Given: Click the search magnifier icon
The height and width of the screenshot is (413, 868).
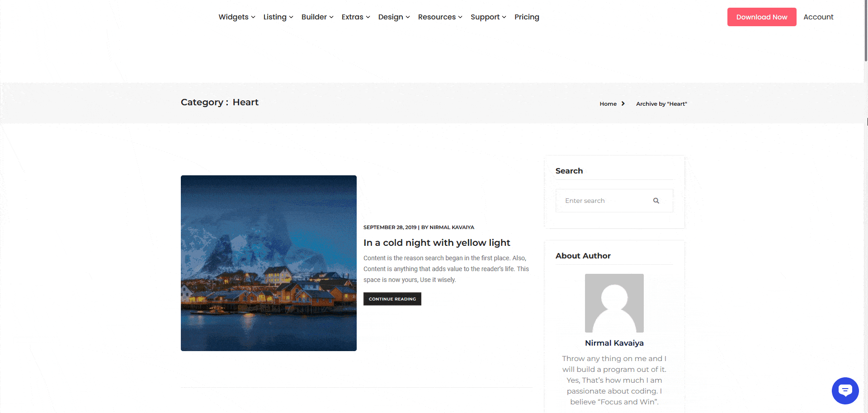Looking at the screenshot, I should click(656, 200).
